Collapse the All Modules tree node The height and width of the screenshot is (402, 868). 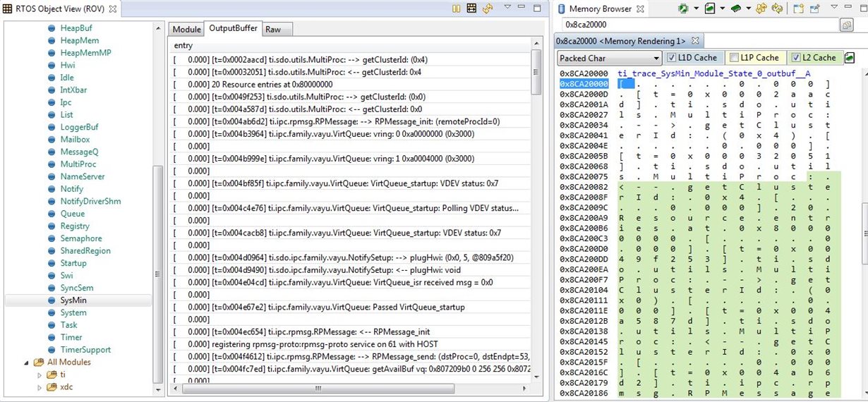[x=26, y=362]
